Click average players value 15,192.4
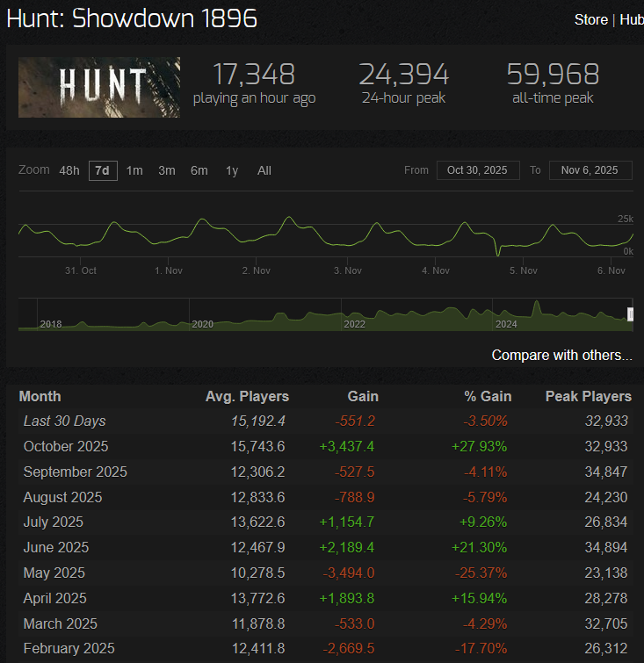This screenshot has width=644, height=663. [258, 422]
